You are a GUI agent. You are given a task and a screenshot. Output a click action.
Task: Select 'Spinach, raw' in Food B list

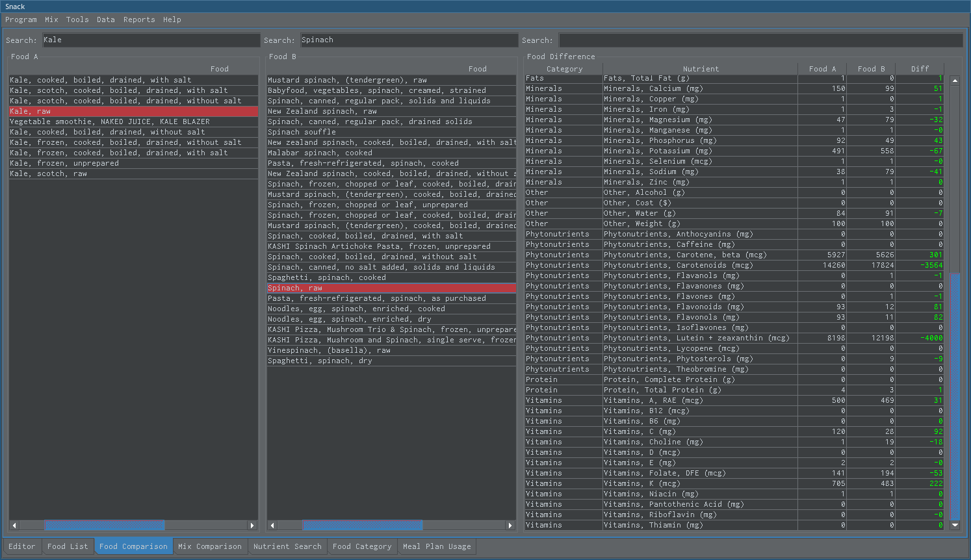click(x=391, y=288)
